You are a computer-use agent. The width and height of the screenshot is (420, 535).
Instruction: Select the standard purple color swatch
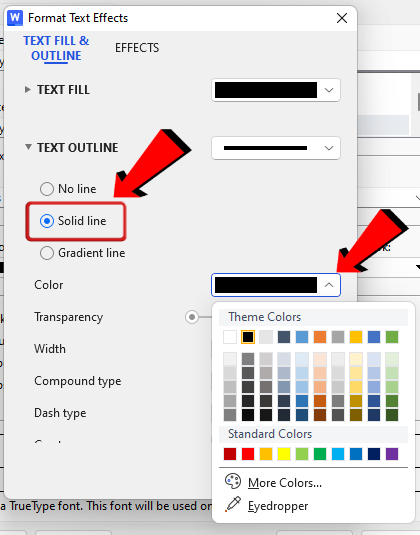(392, 454)
